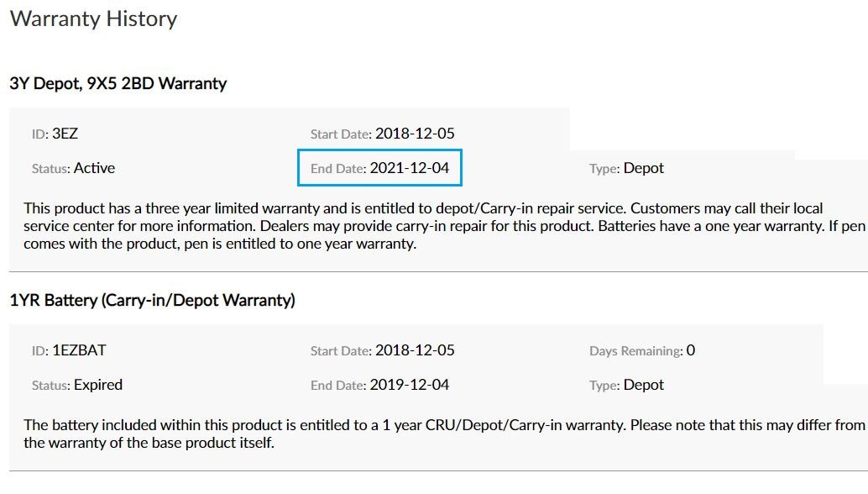The height and width of the screenshot is (494, 868).
Task: Click the Start Date 2018-12-05 of 3Y warranty
Action: [x=383, y=134]
